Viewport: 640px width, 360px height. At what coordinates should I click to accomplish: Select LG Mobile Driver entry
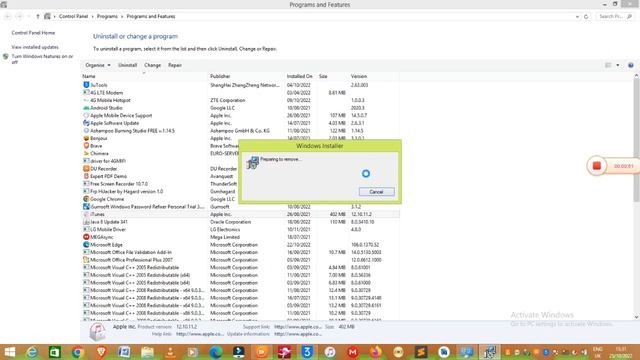(x=108, y=230)
